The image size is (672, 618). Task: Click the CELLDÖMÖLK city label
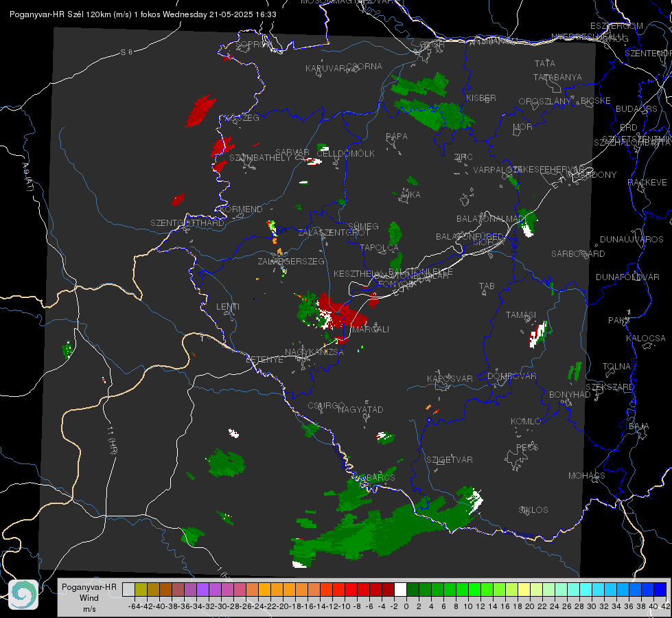point(345,153)
